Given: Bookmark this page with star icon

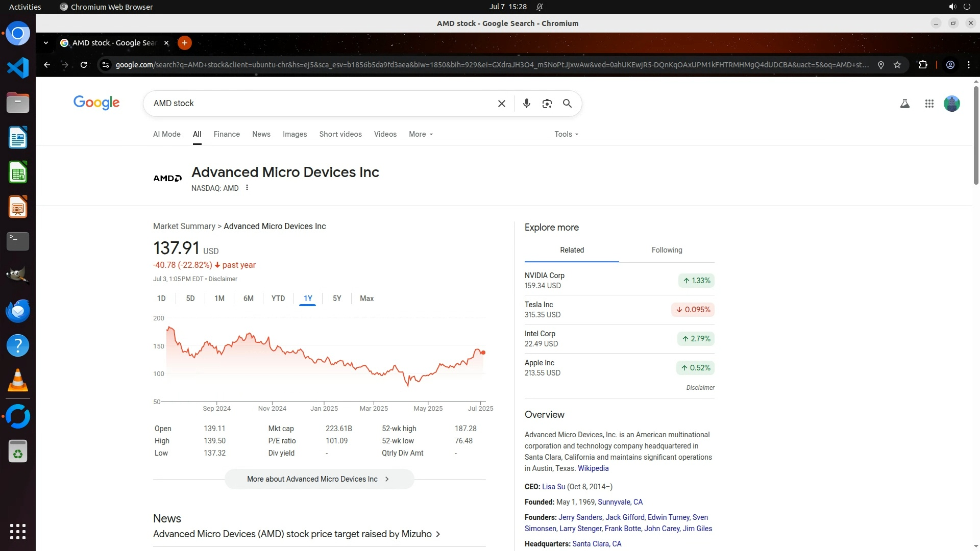Looking at the screenshot, I should [897, 65].
